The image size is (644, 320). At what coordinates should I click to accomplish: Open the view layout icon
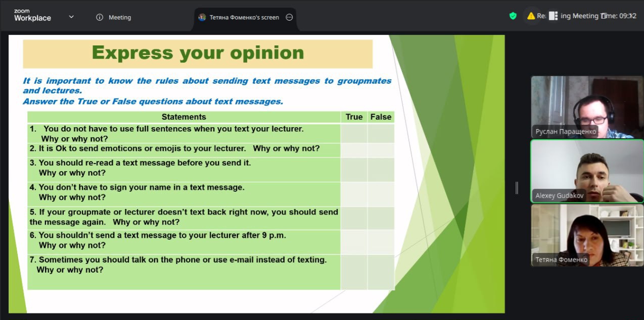click(553, 16)
